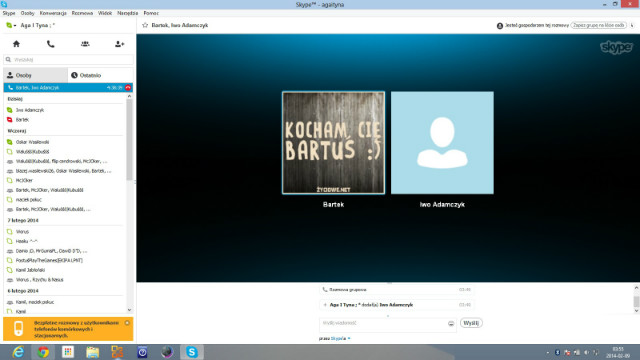The width and height of the screenshot is (640, 360).
Task: Click Iwo Adamczyk's avatar in call
Action: click(x=442, y=143)
